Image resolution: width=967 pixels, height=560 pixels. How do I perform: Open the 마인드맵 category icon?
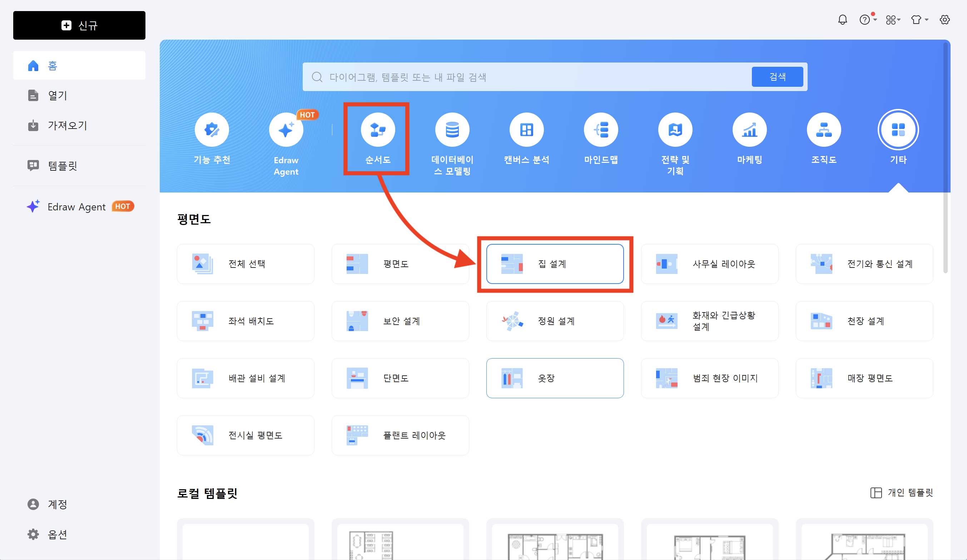click(x=601, y=130)
